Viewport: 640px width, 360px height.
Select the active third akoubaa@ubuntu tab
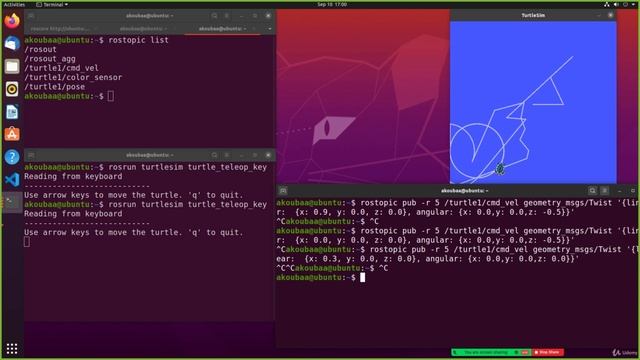(222, 29)
